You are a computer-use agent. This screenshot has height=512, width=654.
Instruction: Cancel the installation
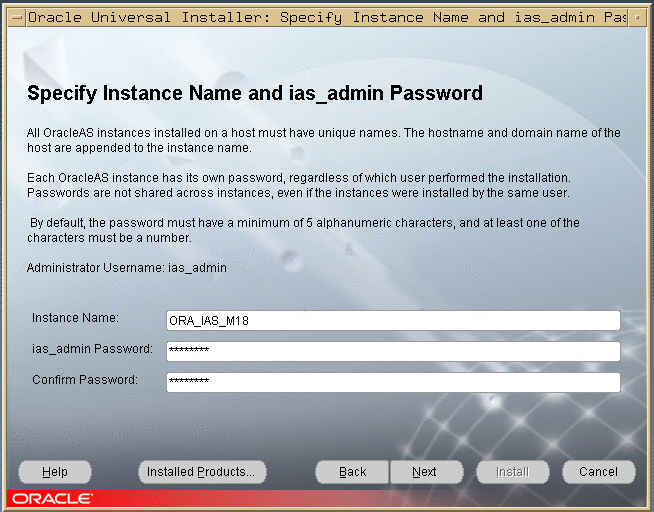[x=599, y=472]
